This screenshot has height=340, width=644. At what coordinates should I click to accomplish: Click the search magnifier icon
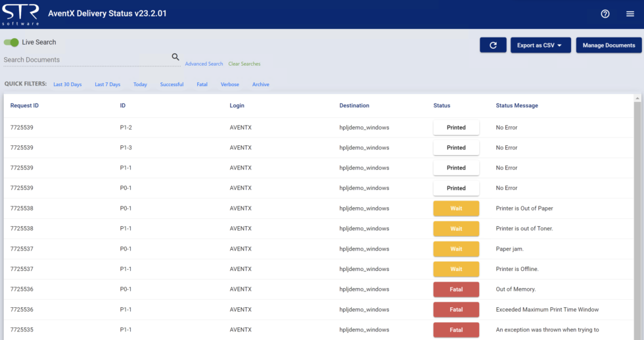[175, 57]
